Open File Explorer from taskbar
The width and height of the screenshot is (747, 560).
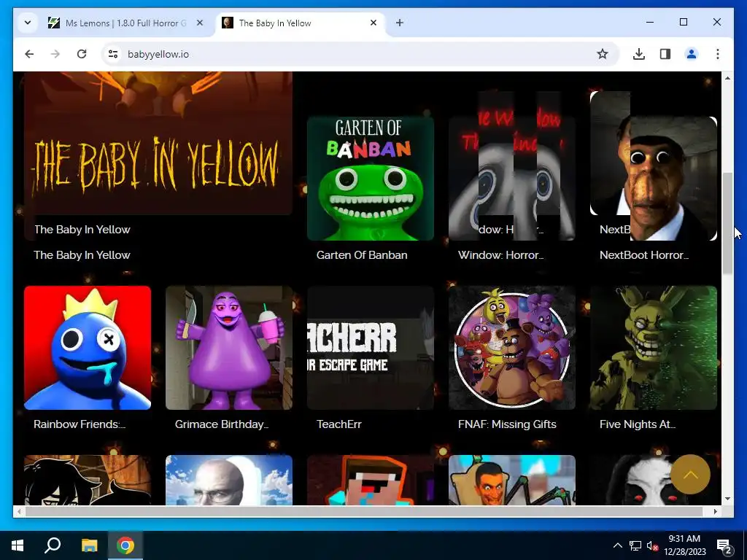pos(89,545)
